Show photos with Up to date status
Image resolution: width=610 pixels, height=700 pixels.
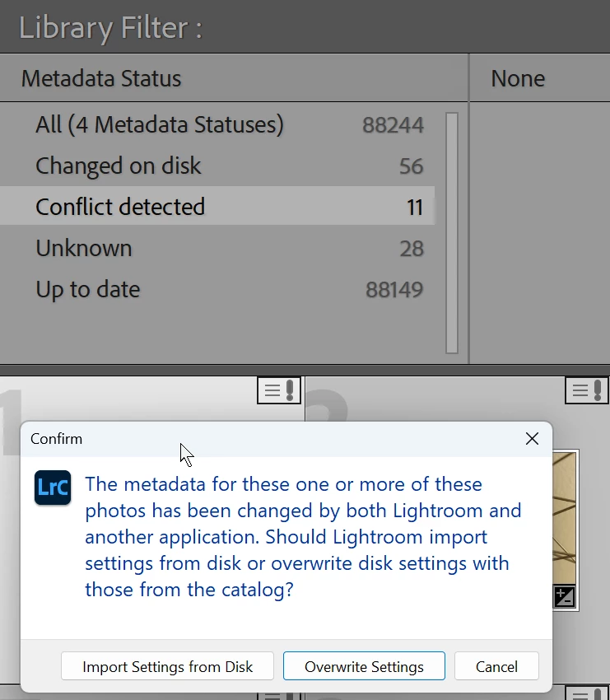click(88, 290)
